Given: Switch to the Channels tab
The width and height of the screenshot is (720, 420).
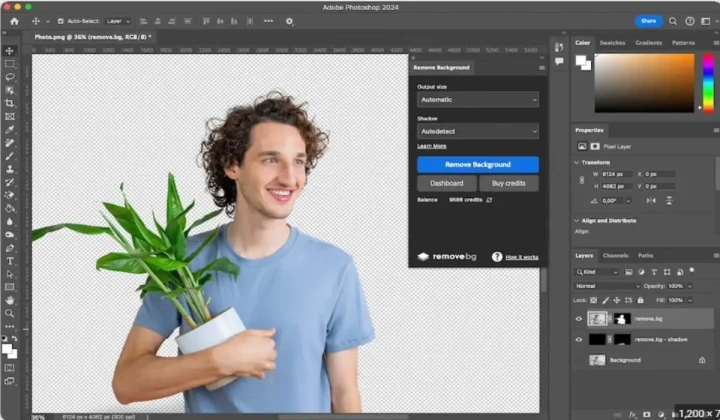Looking at the screenshot, I should pyautogui.click(x=615, y=256).
